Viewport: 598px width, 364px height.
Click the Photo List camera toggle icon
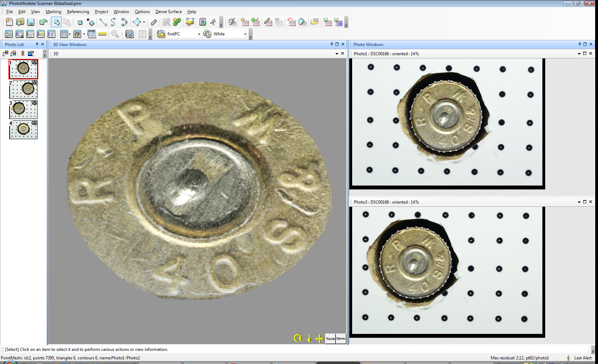pyautogui.click(x=31, y=53)
